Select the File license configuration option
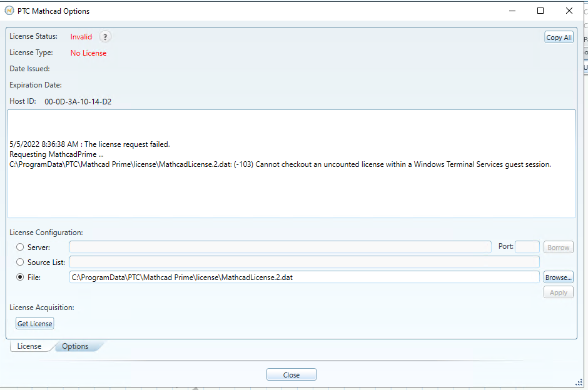588x390 pixels. (x=19, y=277)
